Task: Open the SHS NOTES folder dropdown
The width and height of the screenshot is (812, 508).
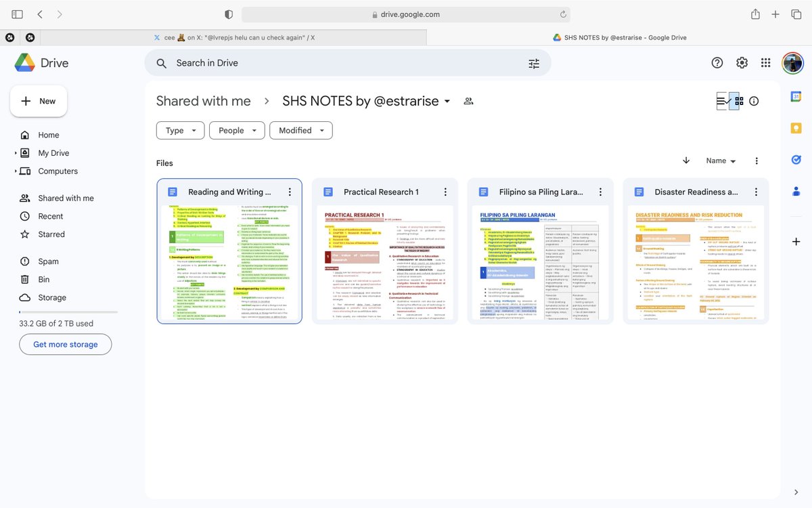Action: (367, 101)
